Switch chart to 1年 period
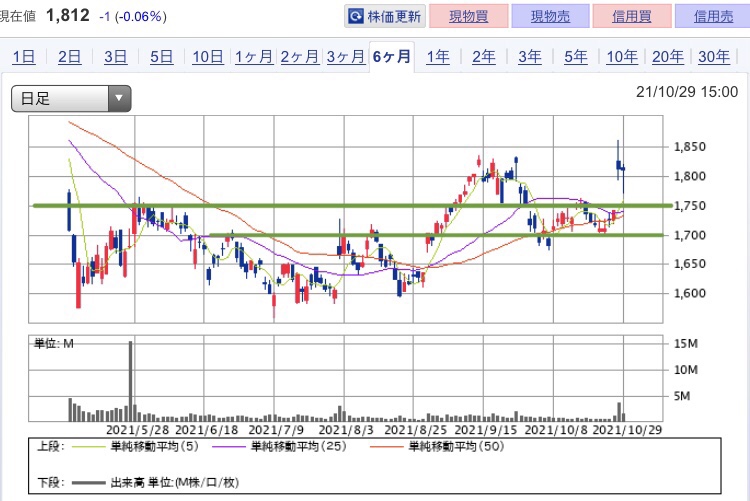750x501 pixels. (438, 56)
